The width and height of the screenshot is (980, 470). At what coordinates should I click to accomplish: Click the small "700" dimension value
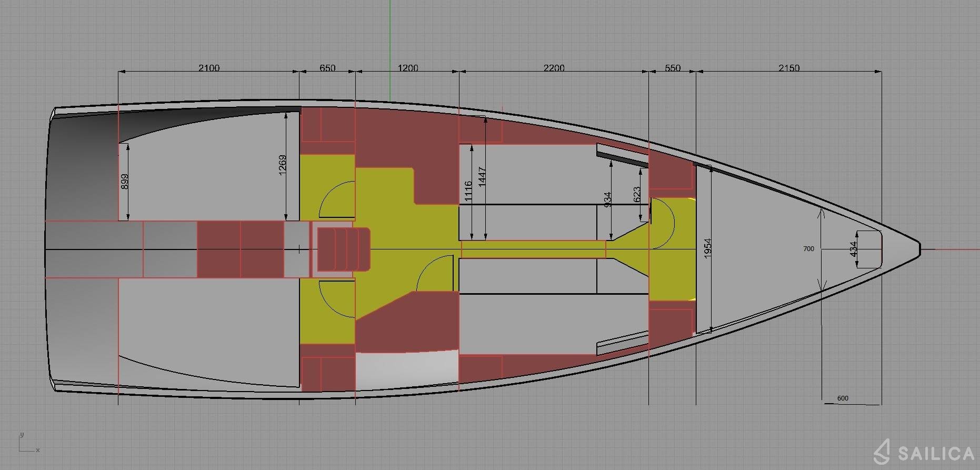[808, 249]
